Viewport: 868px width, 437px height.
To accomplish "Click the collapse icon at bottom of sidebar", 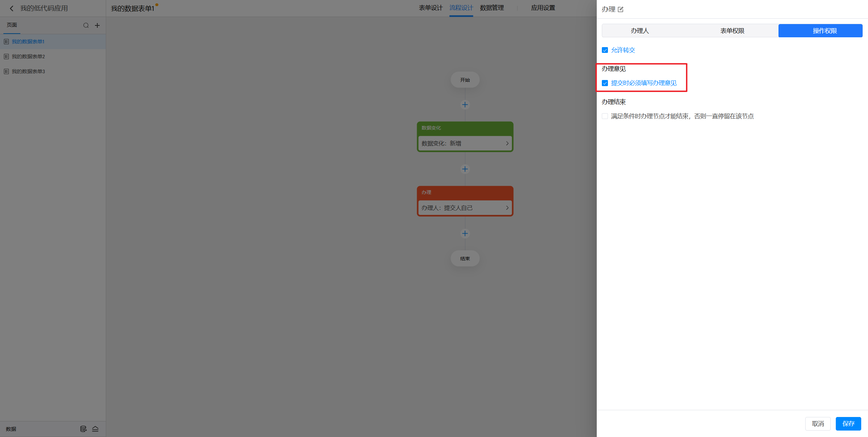I will [x=95, y=429].
